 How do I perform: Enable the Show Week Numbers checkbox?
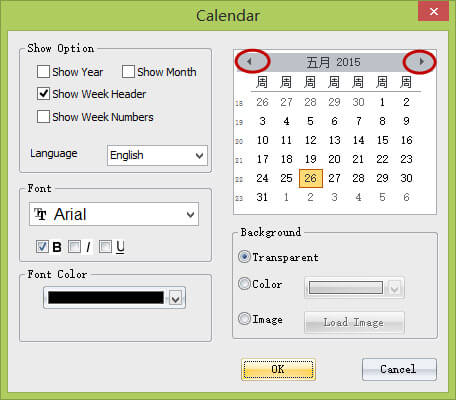[43, 117]
